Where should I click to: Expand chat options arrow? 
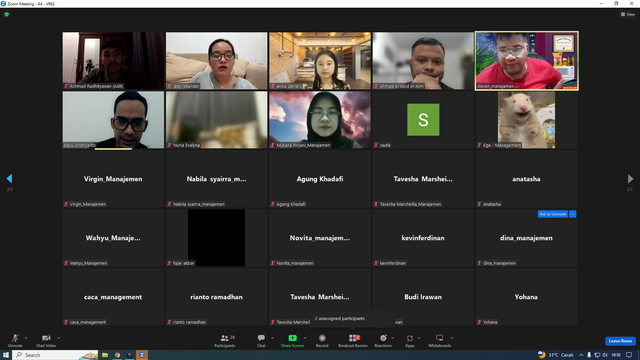coord(272,338)
